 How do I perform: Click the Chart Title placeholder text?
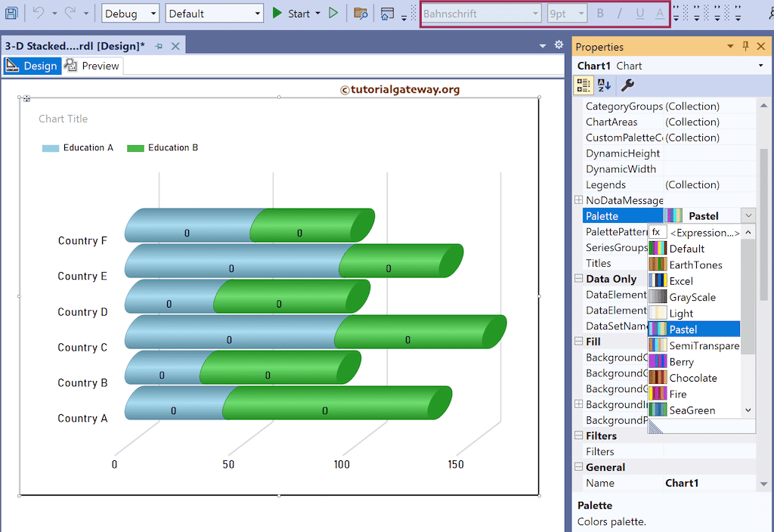[63, 119]
